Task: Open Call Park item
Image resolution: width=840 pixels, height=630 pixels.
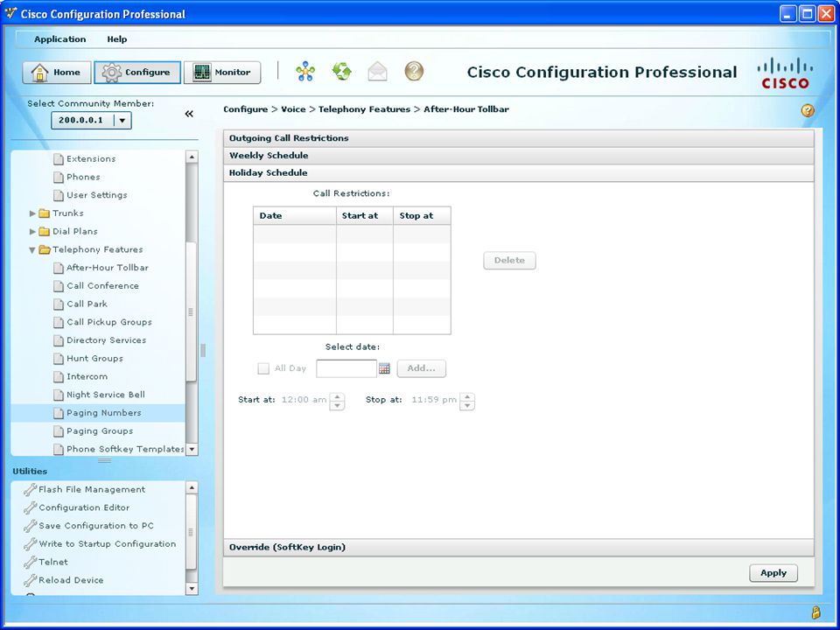Action: [x=87, y=304]
